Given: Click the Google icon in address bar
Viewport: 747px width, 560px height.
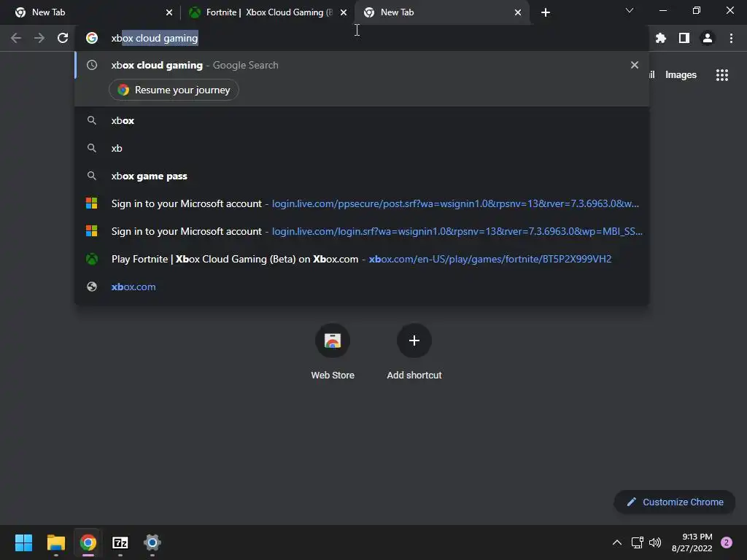Looking at the screenshot, I should [92, 38].
